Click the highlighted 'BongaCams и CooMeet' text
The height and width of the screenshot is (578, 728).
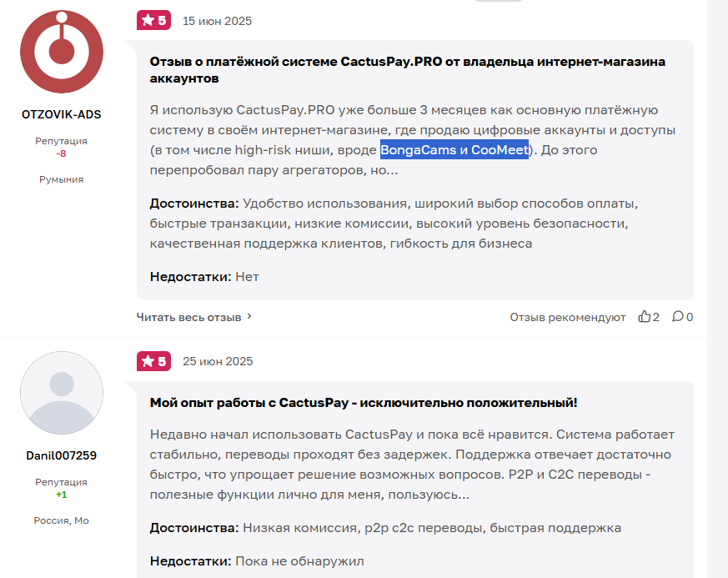454,151
